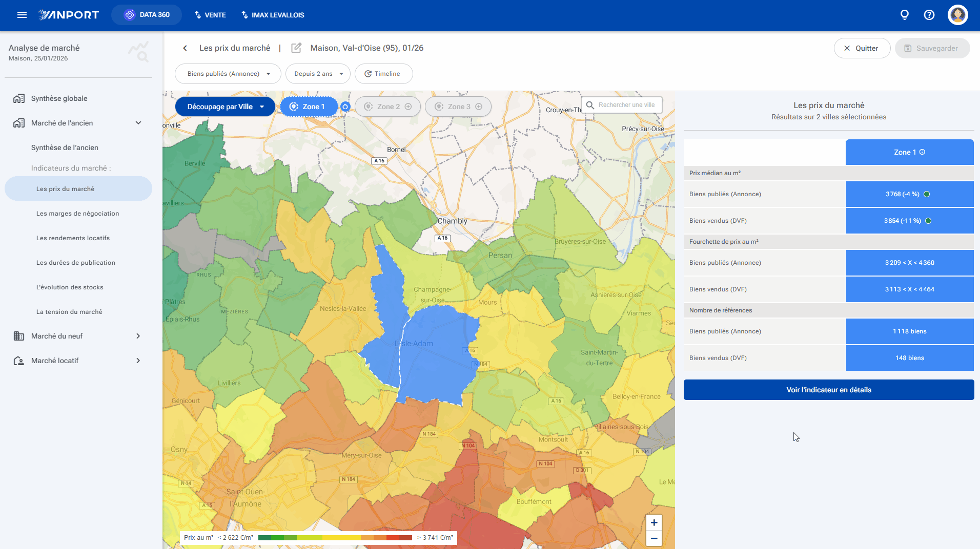This screenshot has height=549, width=980.
Task: Click the 3 209 < X < 4 360 range cell
Action: click(x=909, y=263)
